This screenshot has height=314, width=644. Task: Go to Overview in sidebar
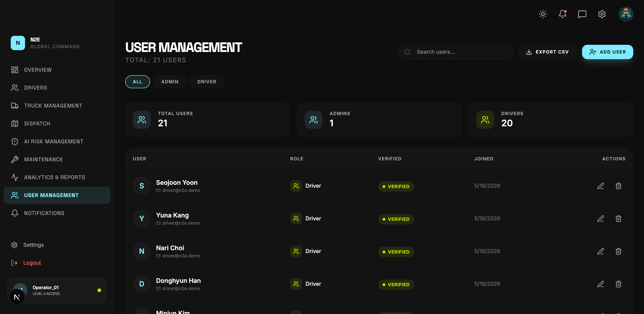tap(57, 70)
